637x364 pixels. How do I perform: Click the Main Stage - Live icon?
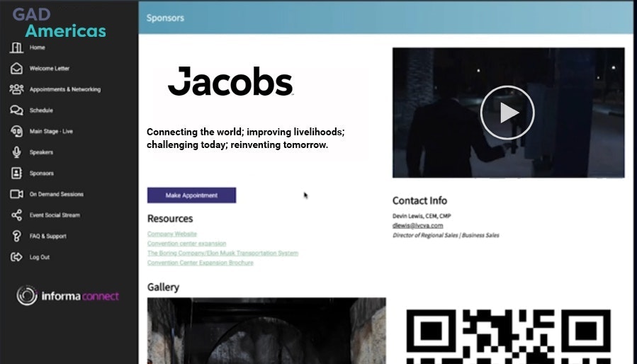pos(16,132)
